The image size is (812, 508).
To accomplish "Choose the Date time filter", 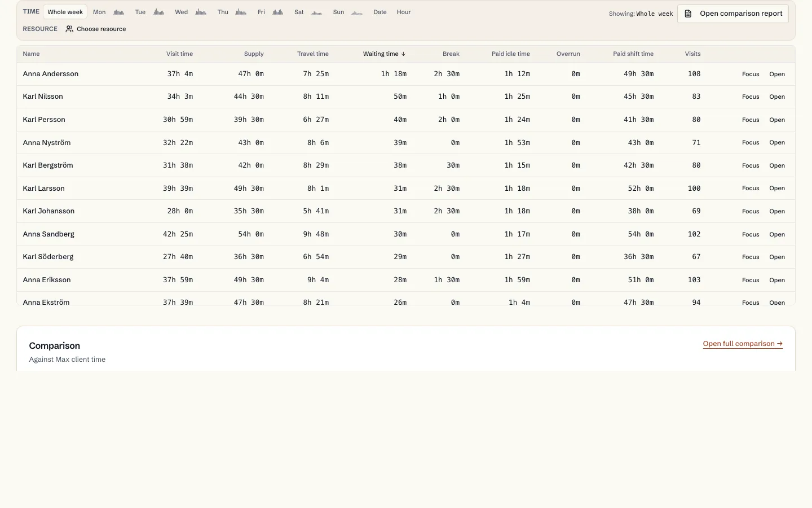I will [380, 12].
